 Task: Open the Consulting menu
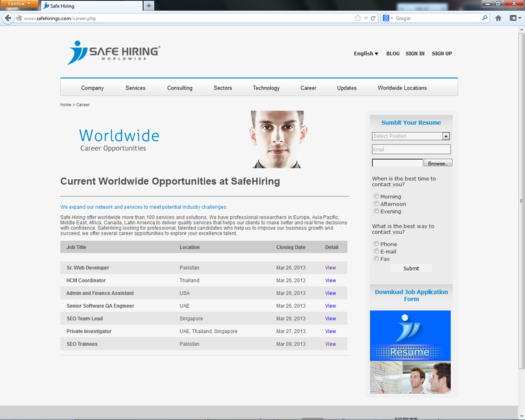[180, 88]
